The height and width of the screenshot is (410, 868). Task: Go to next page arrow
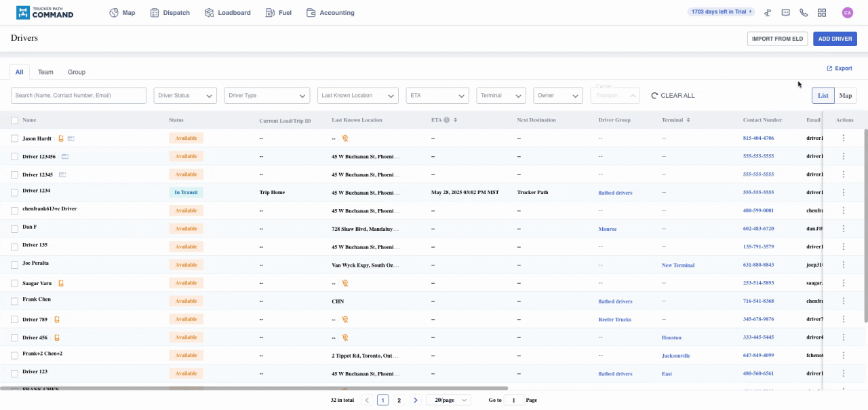415,400
